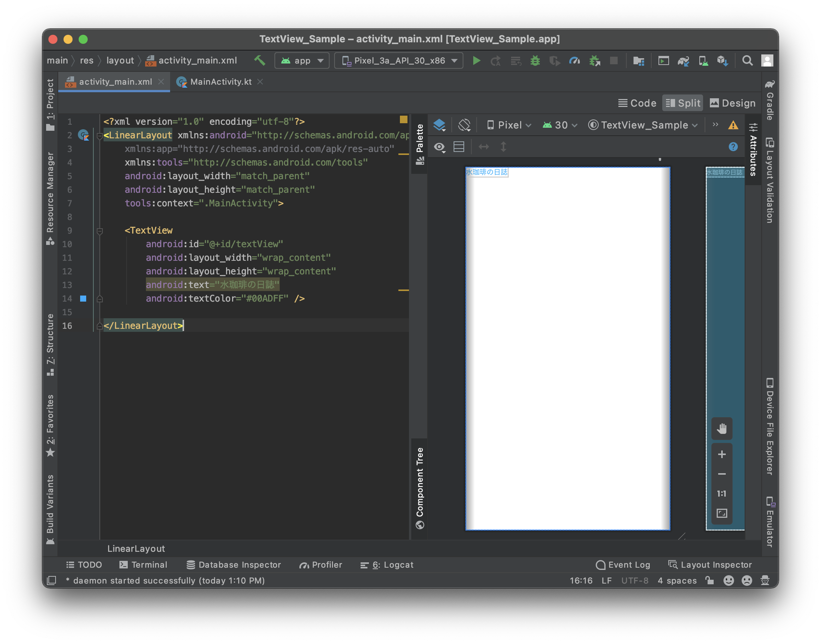The image size is (821, 644).
Task: Open Search Everywhere magnifier icon
Action: pos(747,60)
